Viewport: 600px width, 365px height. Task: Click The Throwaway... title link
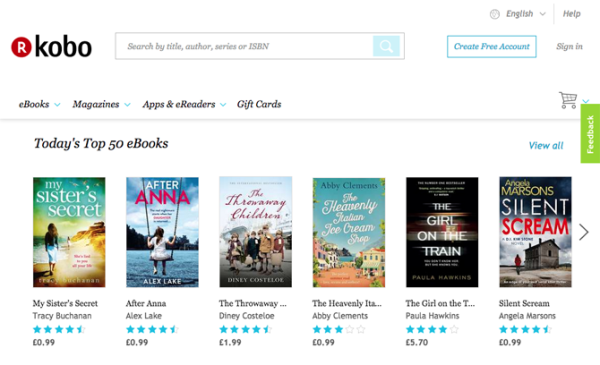pos(253,303)
